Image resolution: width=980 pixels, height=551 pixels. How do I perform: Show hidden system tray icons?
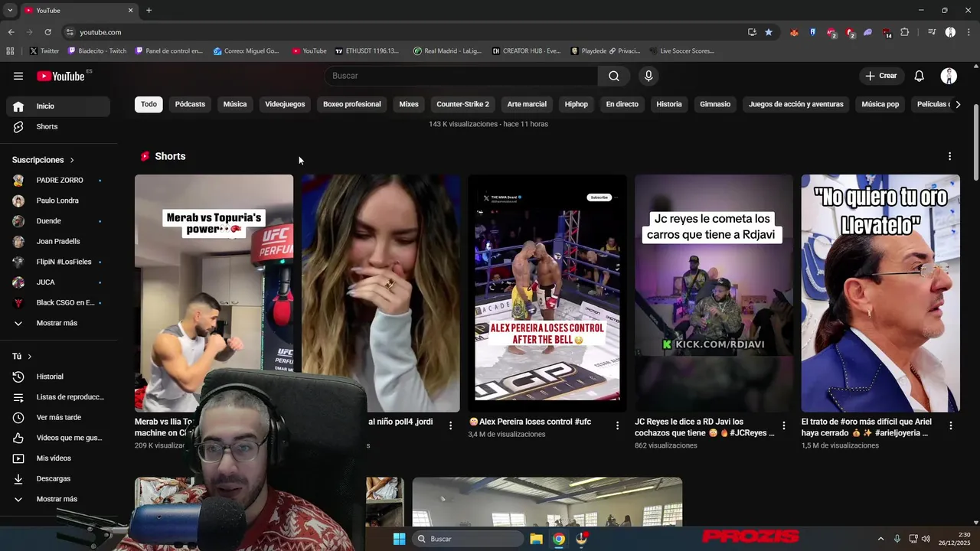click(880, 539)
